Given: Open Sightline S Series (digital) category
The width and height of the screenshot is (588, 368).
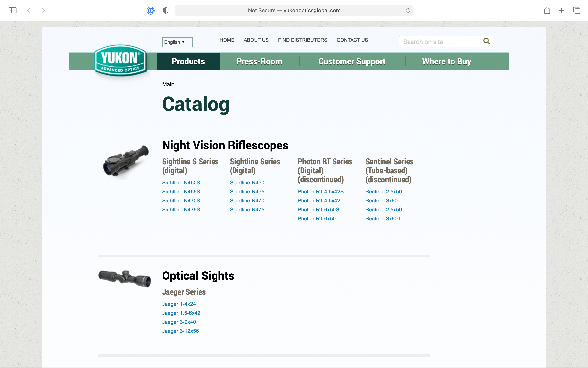Looking at the screenshot, I should click(x=190, y=166).
